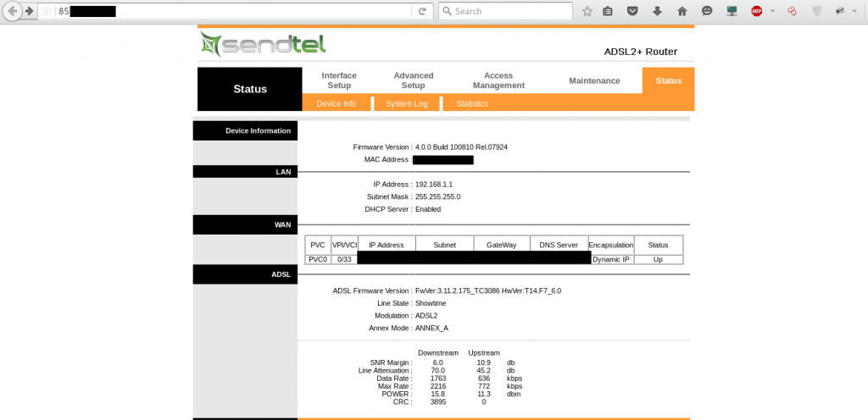Open the Advanced Setup tab
The image size is (868, 420).
click(x=413, y=80)
